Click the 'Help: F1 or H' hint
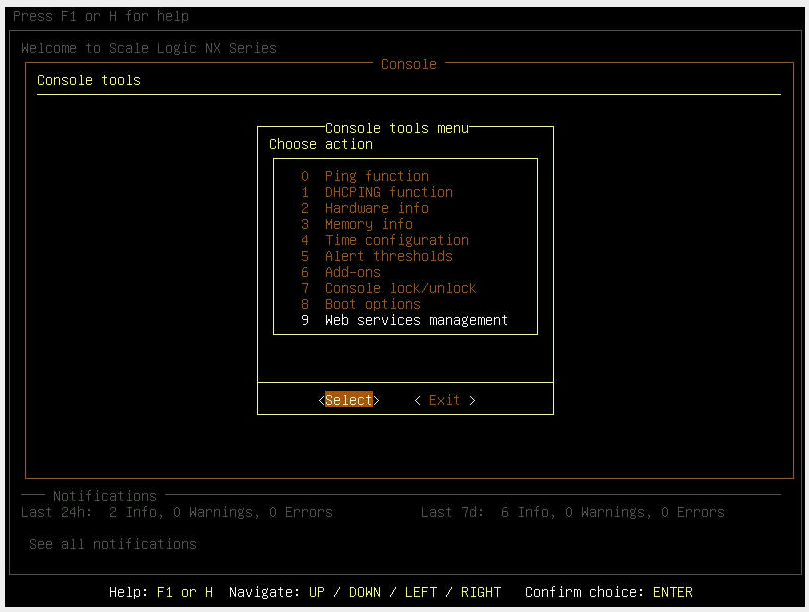The image size is (809, 612). pyautogui.click(x=160, y=592)
